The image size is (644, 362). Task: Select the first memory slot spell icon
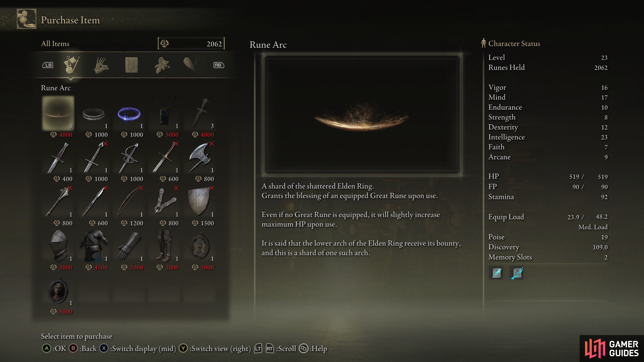click(x=497, y=273)
